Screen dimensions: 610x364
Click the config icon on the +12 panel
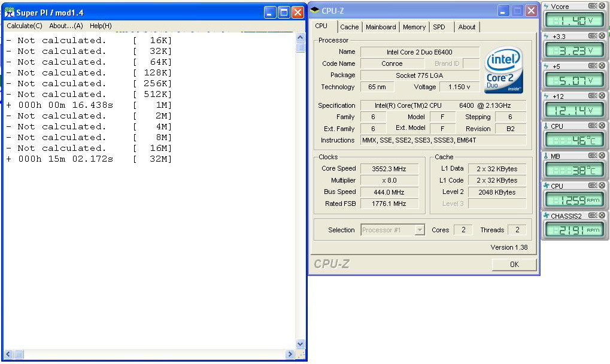coord(593,96)
